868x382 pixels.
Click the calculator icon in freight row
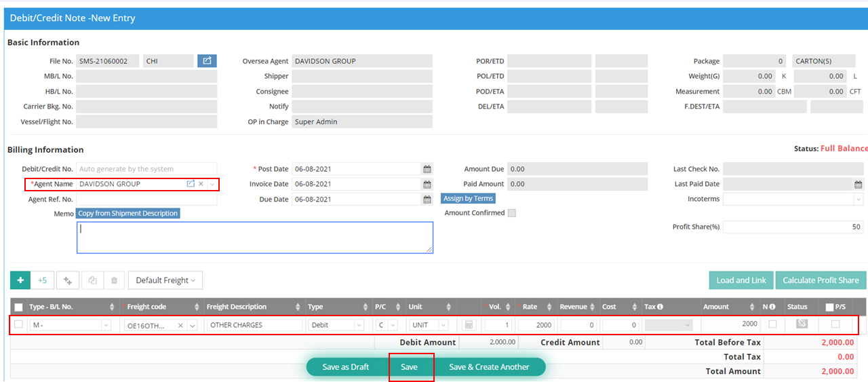click(x=469, y=325)
